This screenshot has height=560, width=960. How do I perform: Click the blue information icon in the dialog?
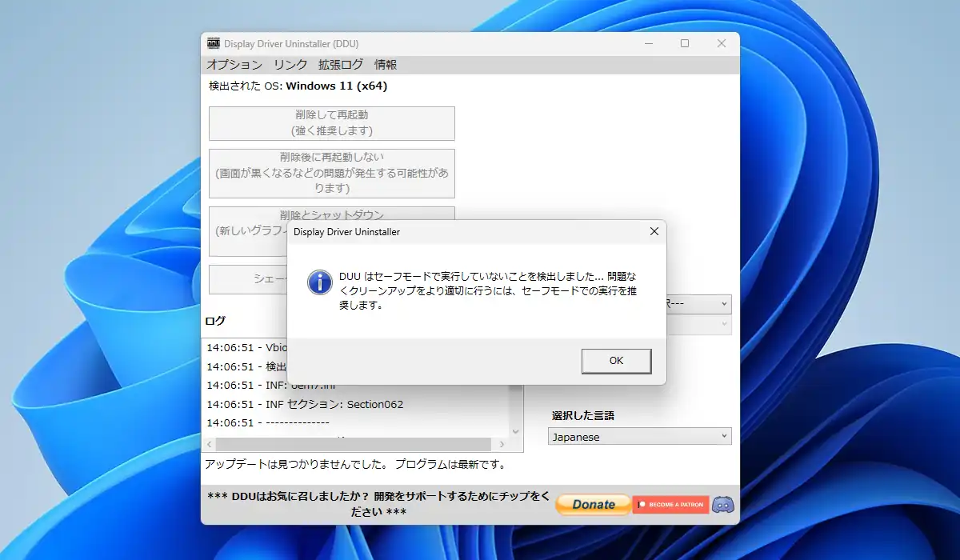click(320, 282)
